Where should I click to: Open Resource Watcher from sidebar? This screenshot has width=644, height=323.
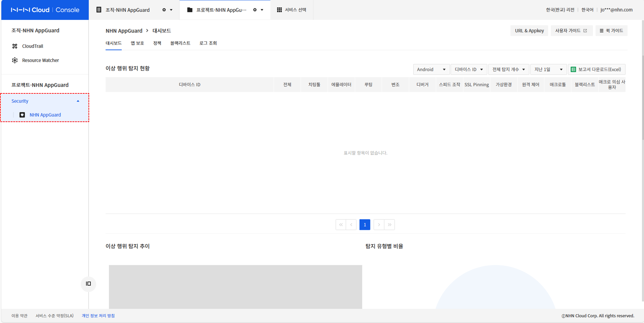tap(40, 60)
